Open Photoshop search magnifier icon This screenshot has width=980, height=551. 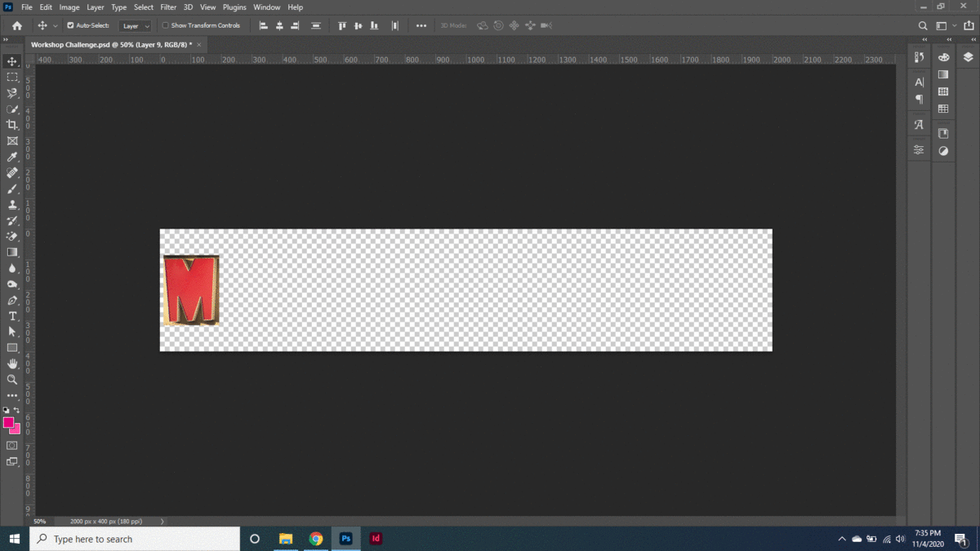(x=923, y=26)
